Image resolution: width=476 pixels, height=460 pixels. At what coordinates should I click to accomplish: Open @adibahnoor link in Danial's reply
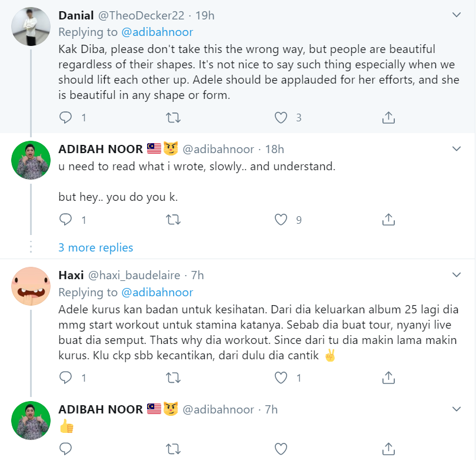point(157,32)
